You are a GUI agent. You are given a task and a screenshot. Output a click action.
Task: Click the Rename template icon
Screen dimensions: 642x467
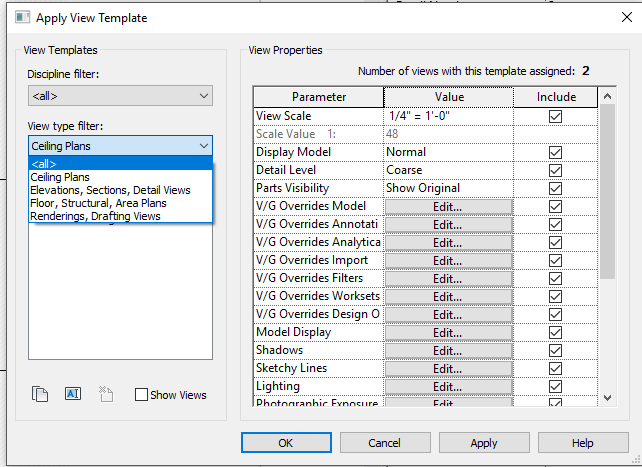[x=72, y=394]
